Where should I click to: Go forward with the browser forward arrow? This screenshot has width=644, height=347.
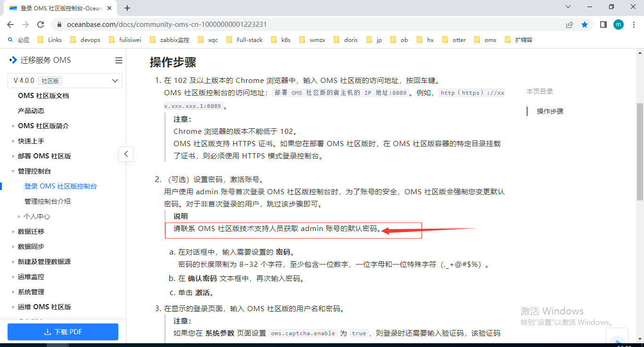tap(25, 25)
